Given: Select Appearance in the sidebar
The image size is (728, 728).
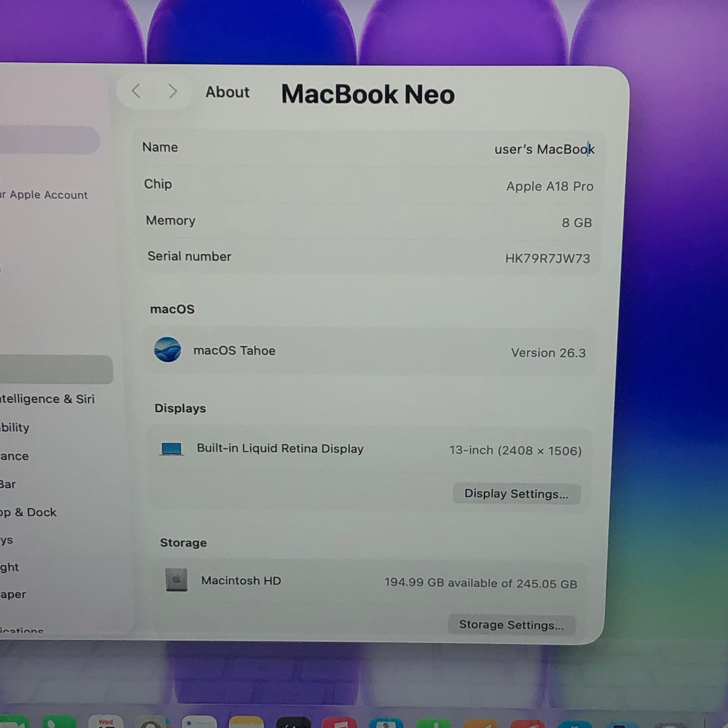Looking at the screenshot, I should (15, 456).
